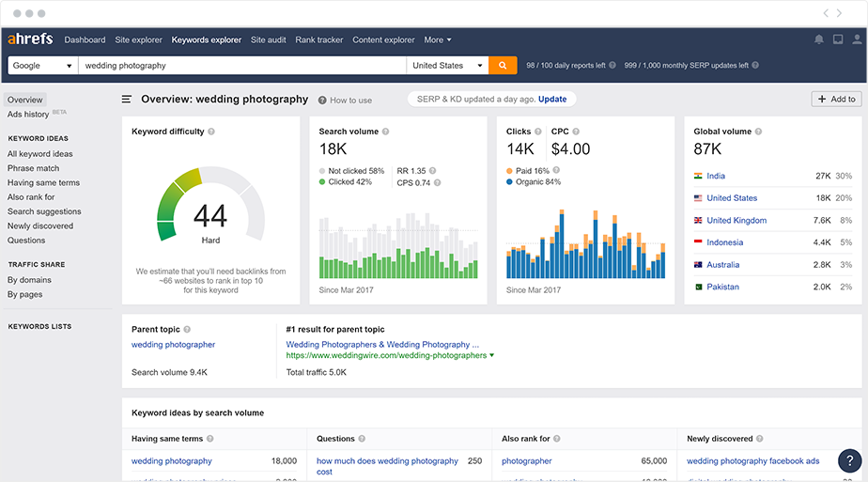Open the round help chat button
The width and height of the screenshot is (868, 482).
[850, 460]
